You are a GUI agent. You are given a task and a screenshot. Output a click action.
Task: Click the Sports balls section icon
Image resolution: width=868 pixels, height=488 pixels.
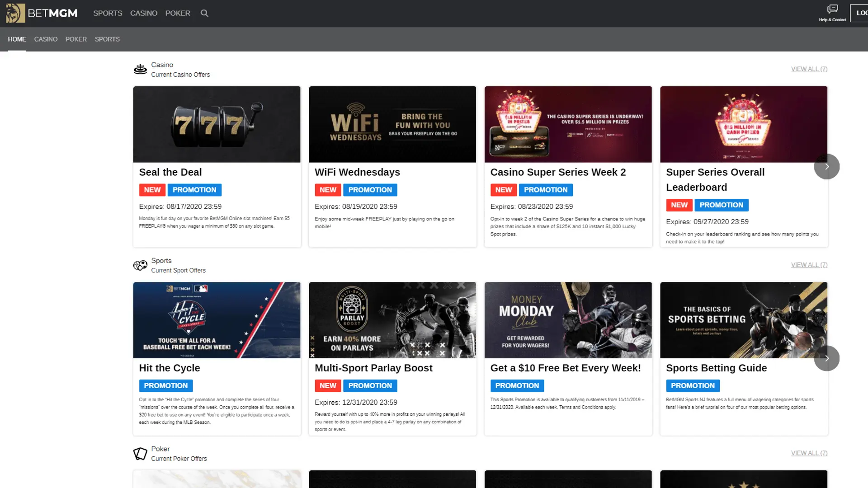[x=140, y=265]
